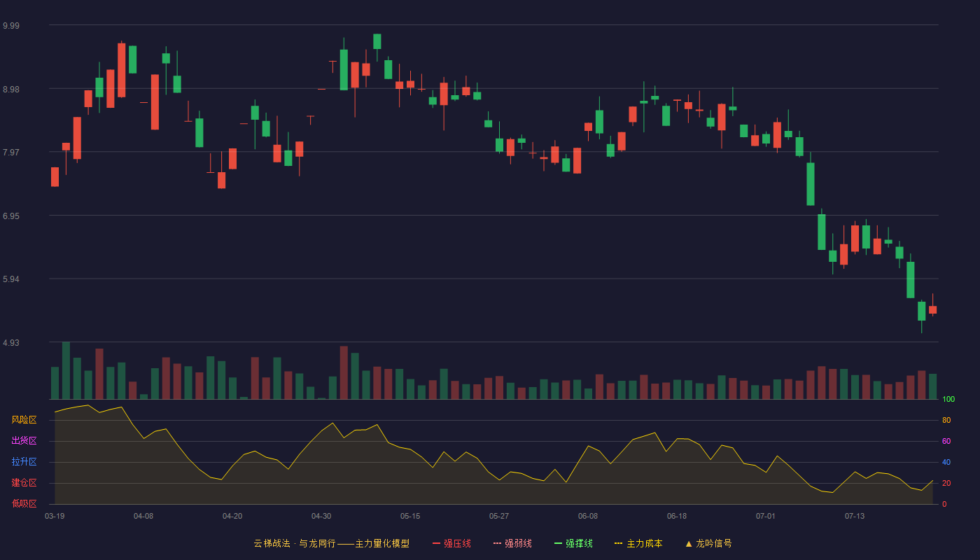Click the 80 indicator scale value
The image size is (980, 560).
pos(946,420)
